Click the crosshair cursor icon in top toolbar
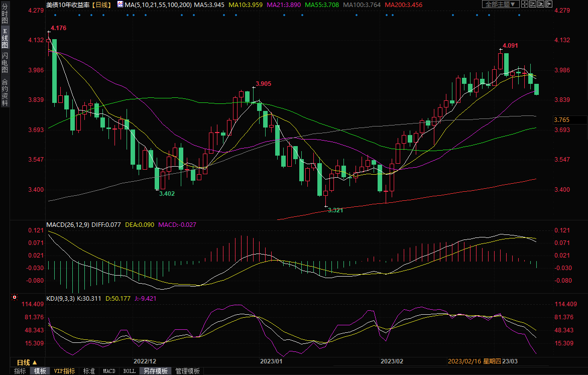 pyautogui.click(x=524, y=5)
